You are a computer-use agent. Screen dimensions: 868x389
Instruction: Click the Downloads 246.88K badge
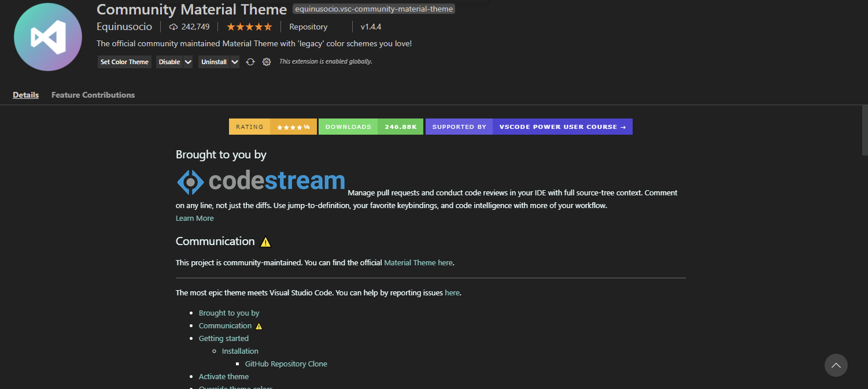[371, 127]
